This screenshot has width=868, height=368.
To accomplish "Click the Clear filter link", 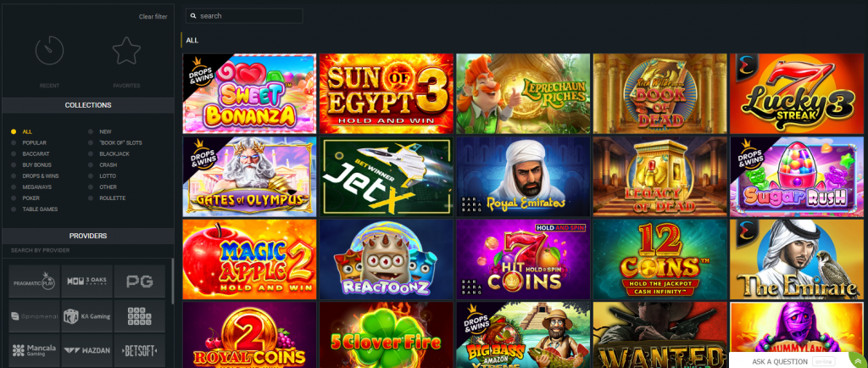I will (x=153, y=17).
